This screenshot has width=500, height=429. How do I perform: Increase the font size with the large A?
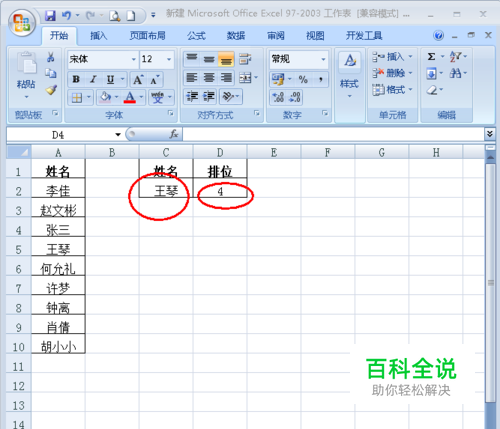point(138,79)
